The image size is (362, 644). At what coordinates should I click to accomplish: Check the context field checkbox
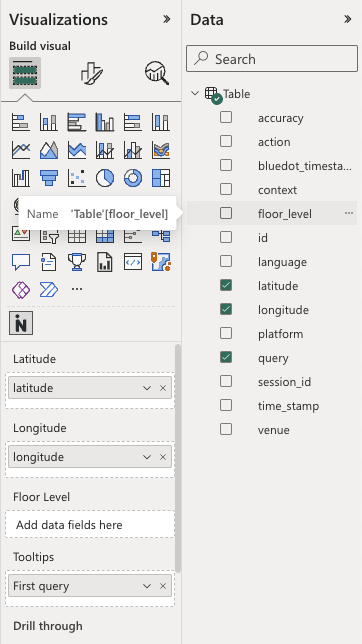(226, 189)
